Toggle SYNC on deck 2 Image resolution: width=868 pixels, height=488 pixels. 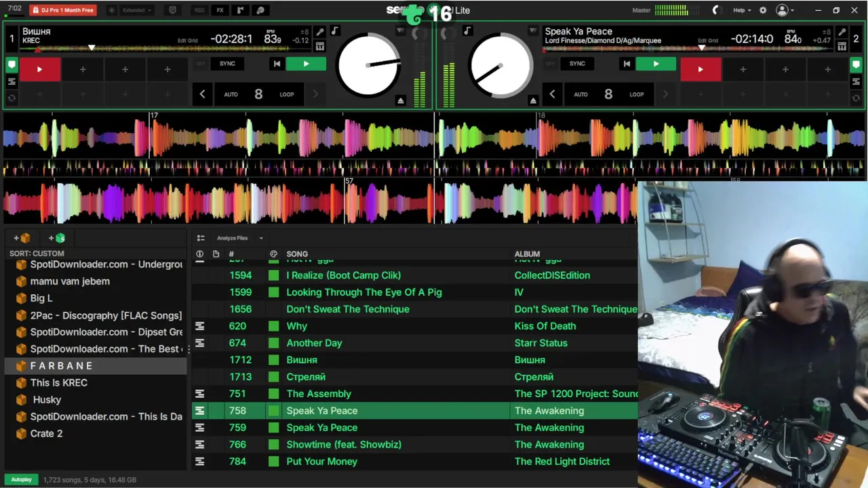point(577,64)
